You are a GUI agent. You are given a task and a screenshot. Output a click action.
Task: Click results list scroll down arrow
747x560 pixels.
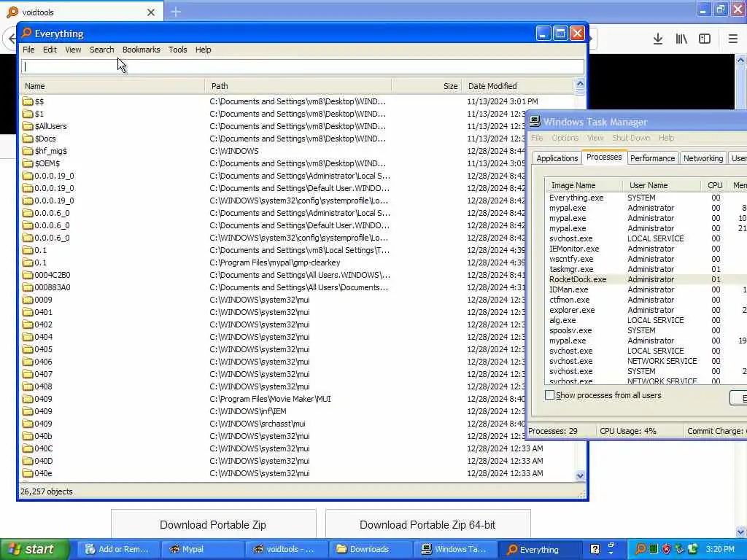[580, 475]
